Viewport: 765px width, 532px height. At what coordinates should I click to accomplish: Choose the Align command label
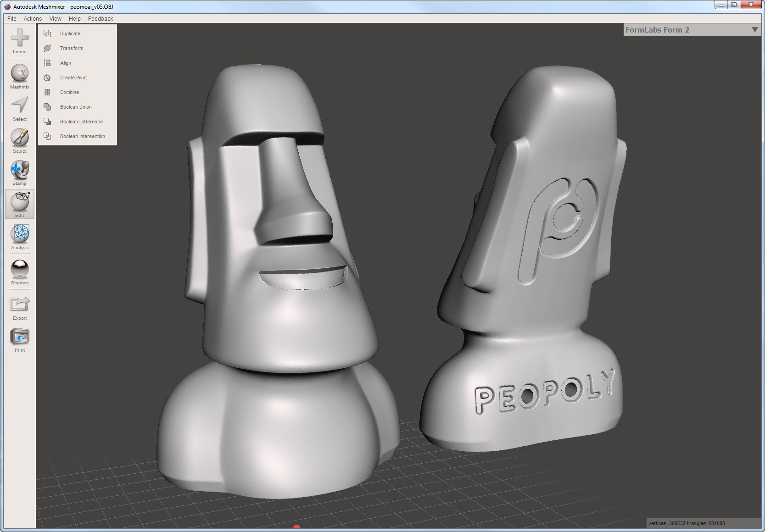tap(66, 63)
